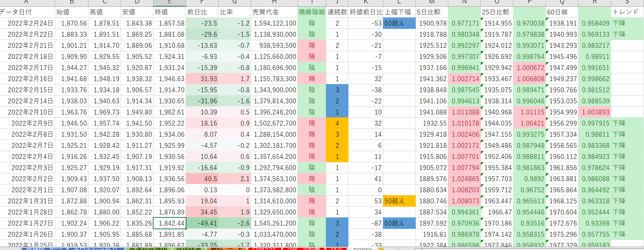Click the date cell 2022年2月16日
This screenshot has height=250, width=644.
pyautogui.click(x=30, y=79)
